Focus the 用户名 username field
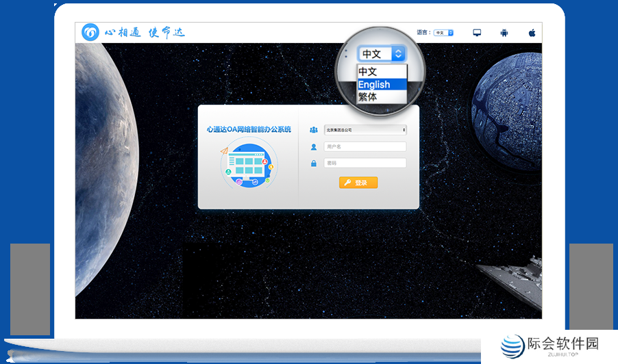 pos(365,146)
